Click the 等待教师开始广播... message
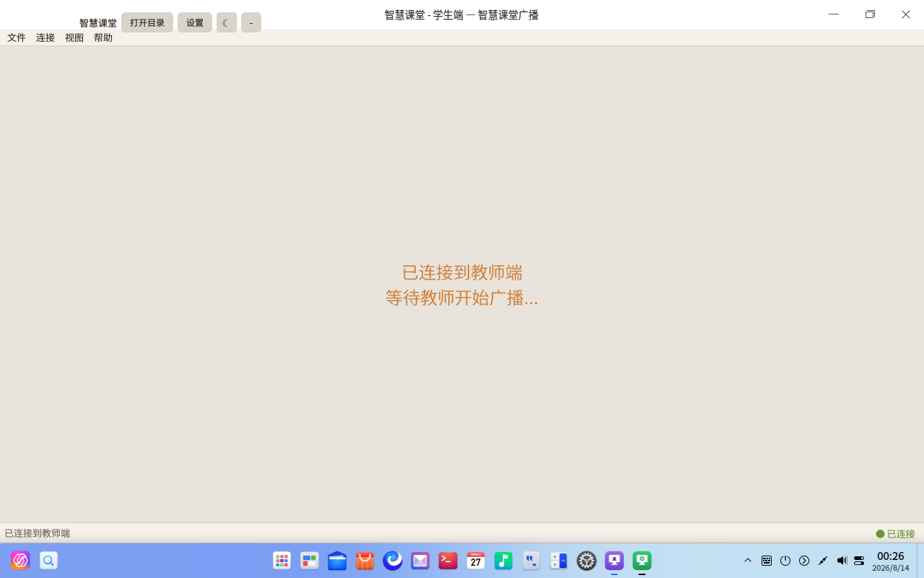Viewport: 924px width, 578px height. click(462, 298)
